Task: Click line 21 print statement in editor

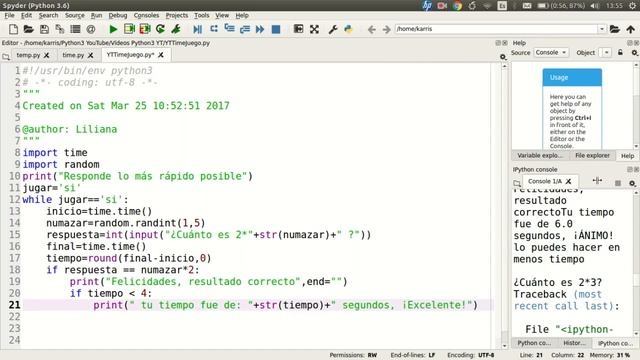Action: coord(285,305)
